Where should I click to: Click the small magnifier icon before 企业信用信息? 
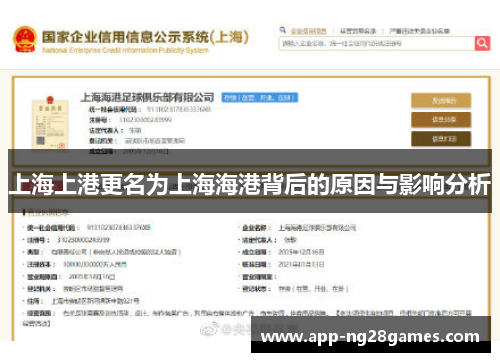tap(283, 30)
